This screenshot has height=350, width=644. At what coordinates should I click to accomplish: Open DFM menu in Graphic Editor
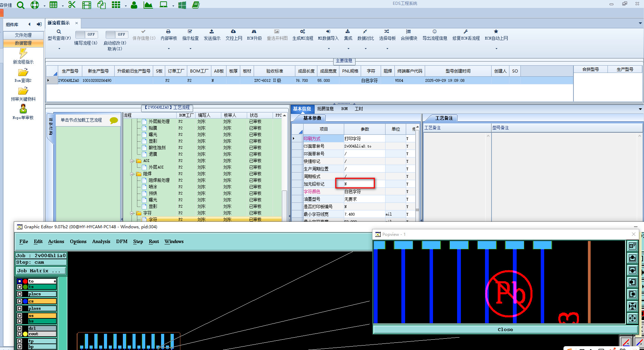click(x=122, y=241)
